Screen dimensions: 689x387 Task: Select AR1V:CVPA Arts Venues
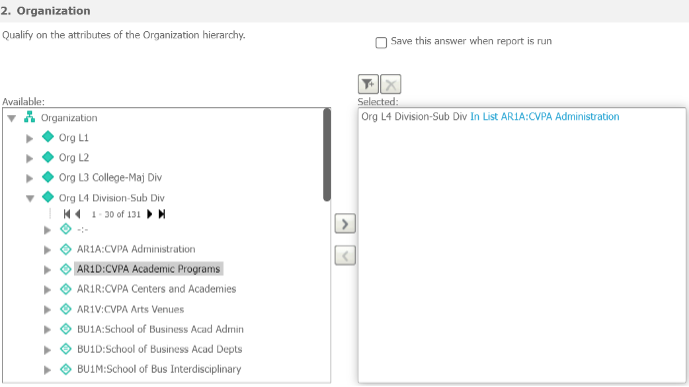click(x=131, y=309)
